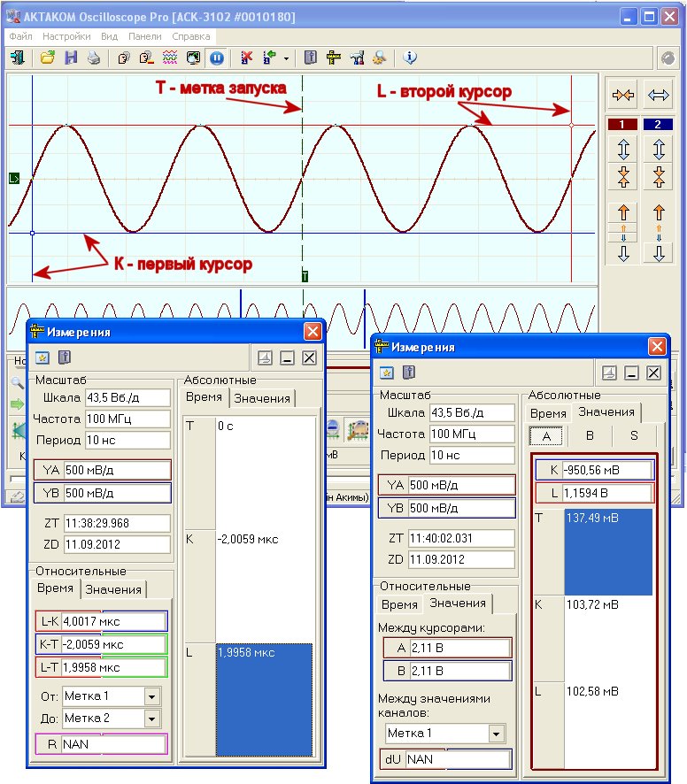Minimize inner panel in left Измерения window
This screenshot has height=784, width=687.
287,357
